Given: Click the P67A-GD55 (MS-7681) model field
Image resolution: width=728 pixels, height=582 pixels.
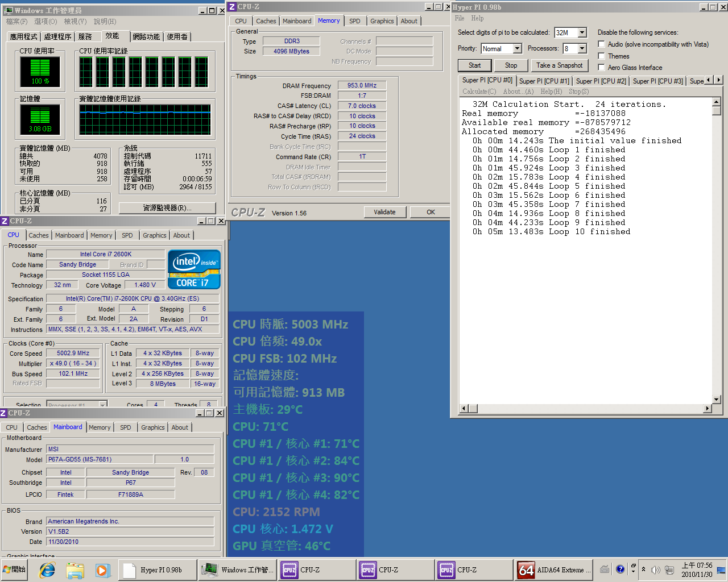Looking at the screenshot, I should tap(100, 459).
